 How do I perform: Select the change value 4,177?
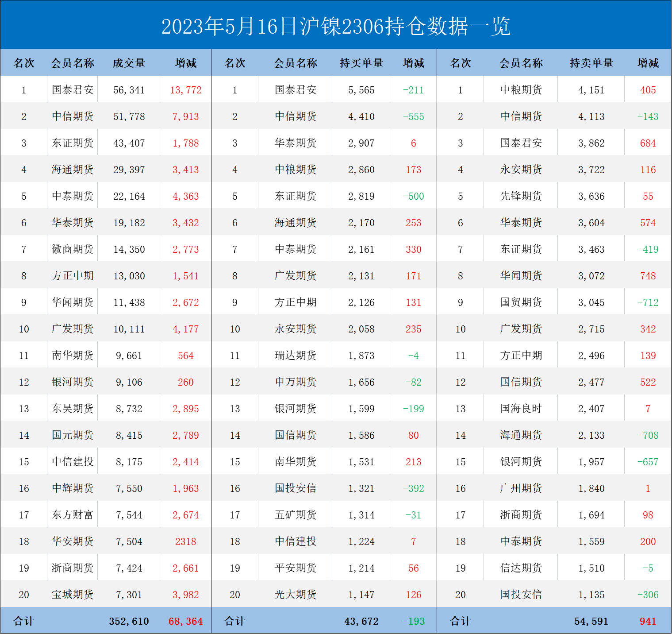coord(186,329)
